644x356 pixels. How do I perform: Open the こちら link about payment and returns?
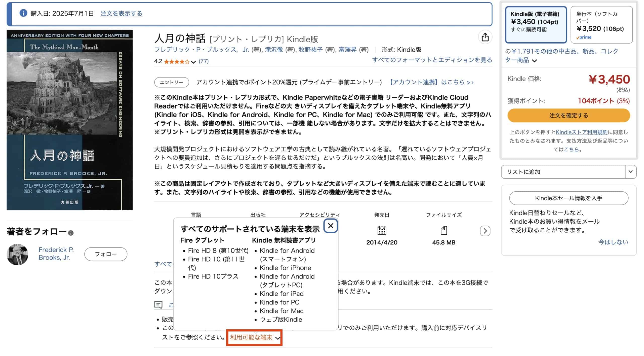571,149
